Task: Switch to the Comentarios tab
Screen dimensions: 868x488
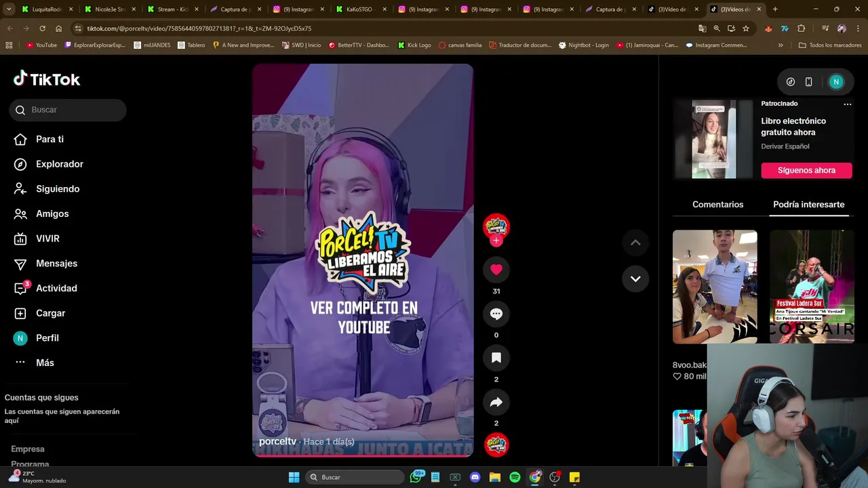Action: point(717,204)
